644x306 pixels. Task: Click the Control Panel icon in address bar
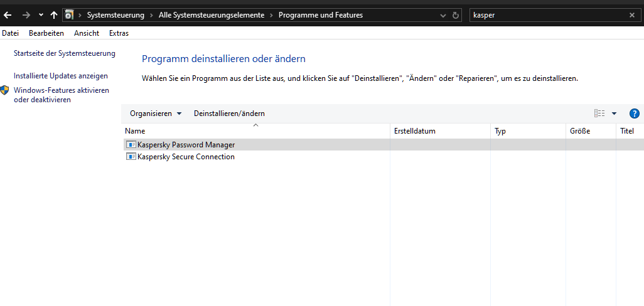69,15
